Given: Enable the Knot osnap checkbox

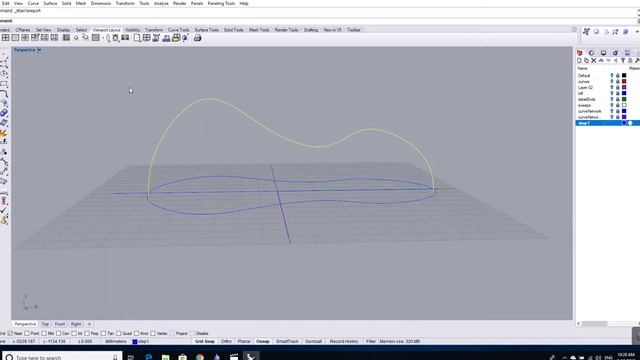Looking at the screenshot, I should [x=136, y=333].
